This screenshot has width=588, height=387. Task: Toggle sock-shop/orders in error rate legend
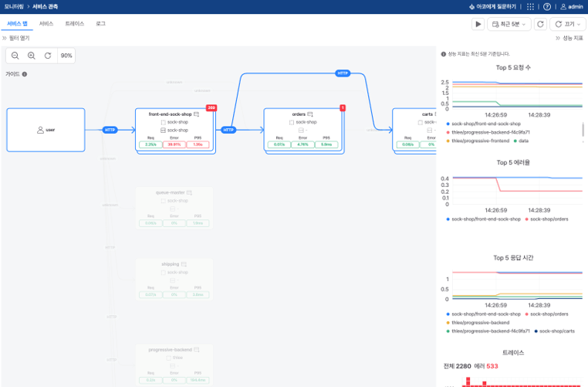pos(547,219)
